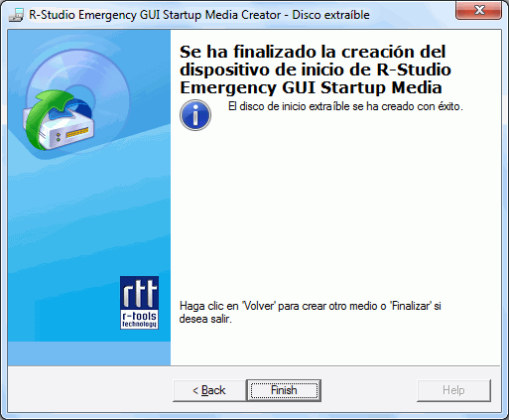The height and width of the screenshot is (420, 509).
Task: Click the empty button bar area left of Back
Action: [89, 390]
